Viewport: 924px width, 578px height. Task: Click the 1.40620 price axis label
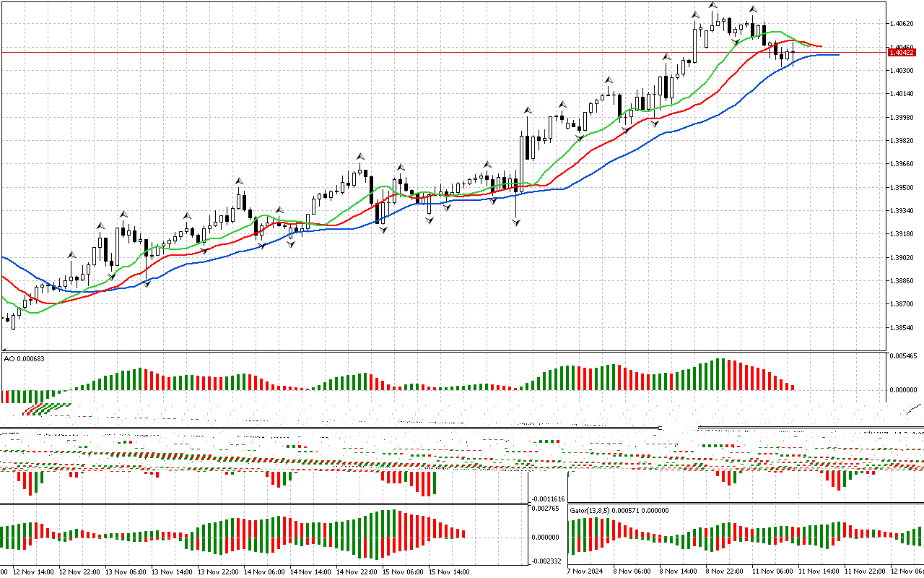tap(902, 24)
